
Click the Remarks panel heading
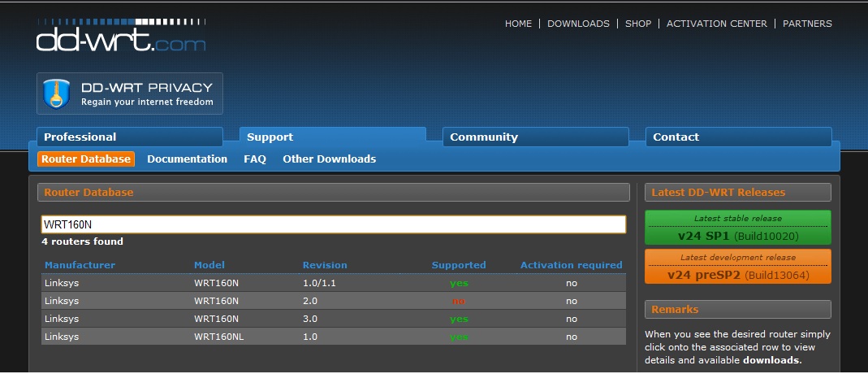click(x=738, y=309)
